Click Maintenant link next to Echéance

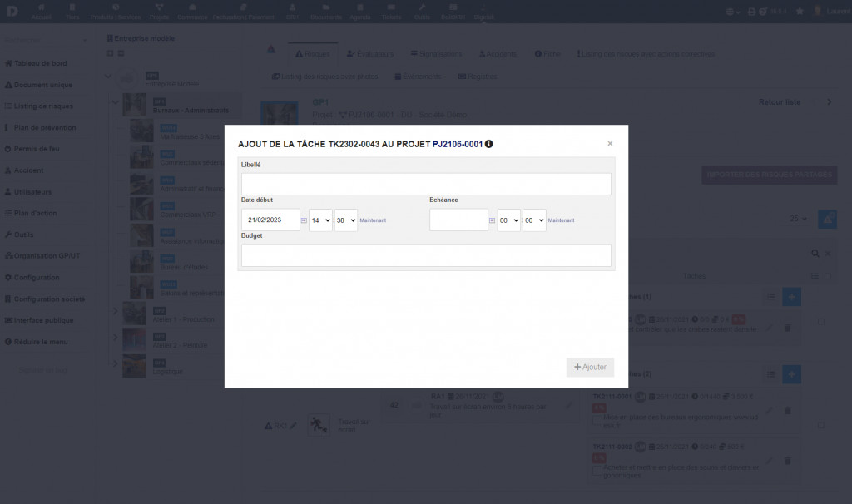pyautogui.click(x=561, y=220)
